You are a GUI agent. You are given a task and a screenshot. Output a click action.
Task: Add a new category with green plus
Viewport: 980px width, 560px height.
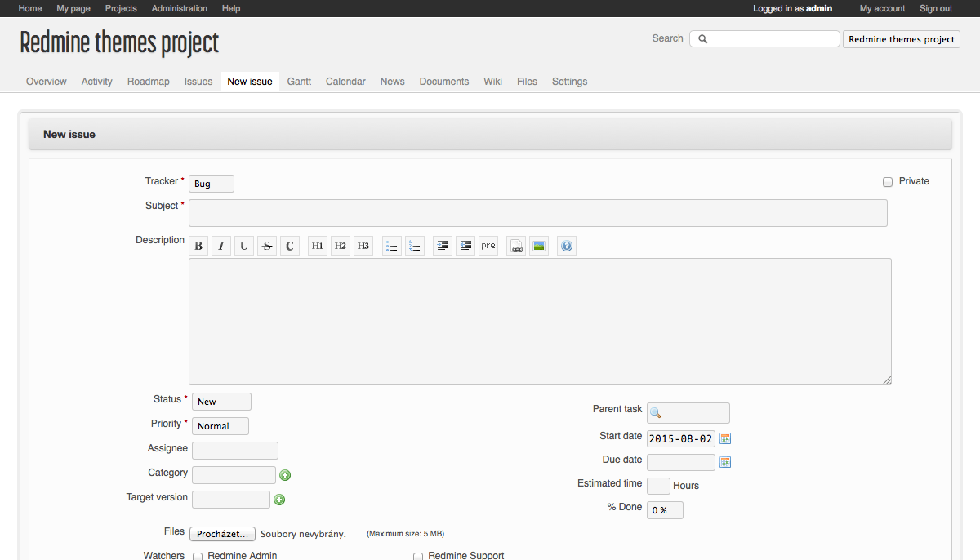(285, 475)
